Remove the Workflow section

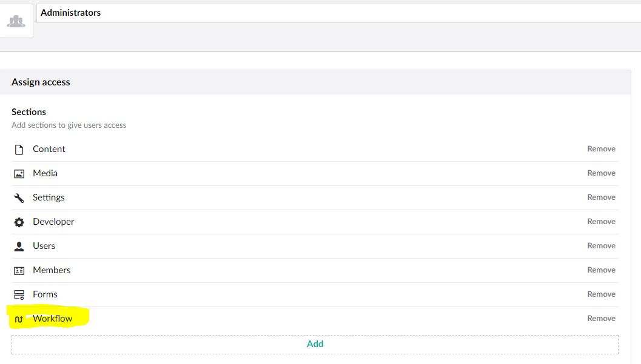[x=601, y=319]
